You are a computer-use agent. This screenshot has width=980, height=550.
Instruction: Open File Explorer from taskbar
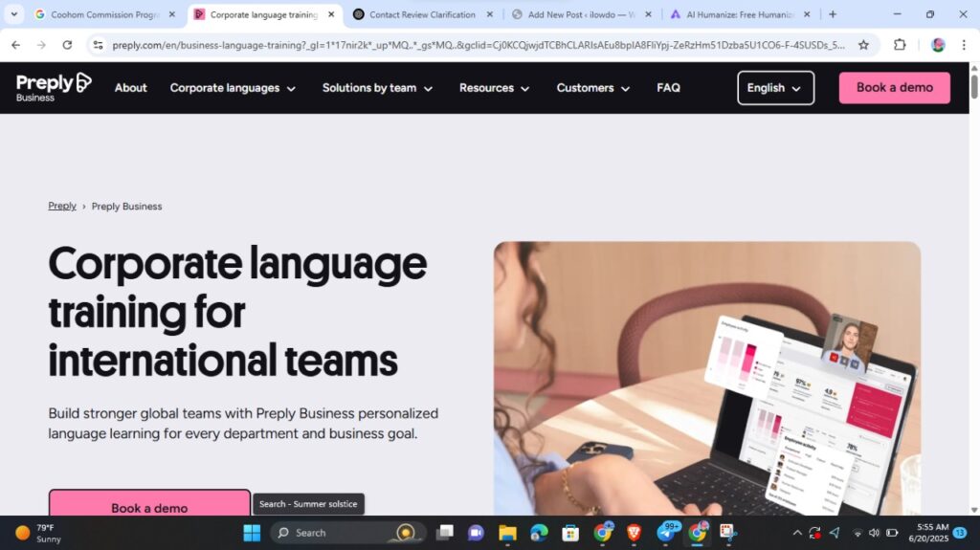tap(507, 533)
